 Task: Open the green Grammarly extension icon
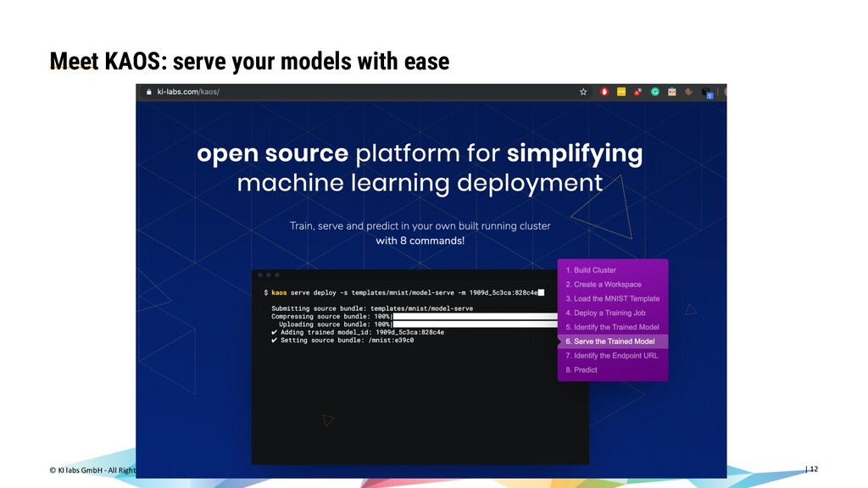[655, 91]
